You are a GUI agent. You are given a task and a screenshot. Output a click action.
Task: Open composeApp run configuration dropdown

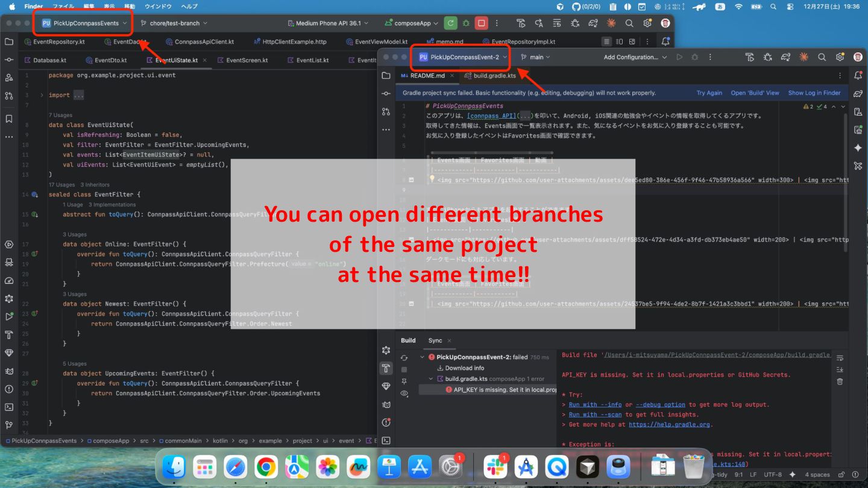click(412, 23)
